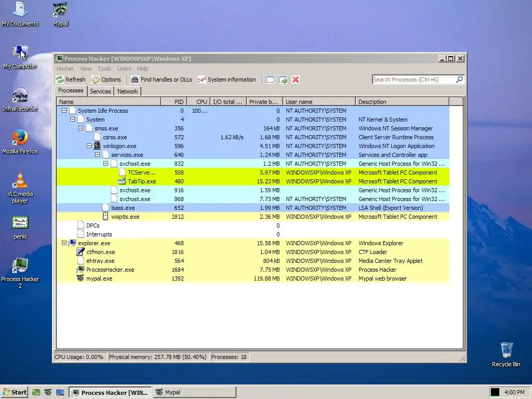Viewport: 532px width, 399px height.
Task: Click the find window and thread icon
Action: pyautogui.click(x=283, y=79)
